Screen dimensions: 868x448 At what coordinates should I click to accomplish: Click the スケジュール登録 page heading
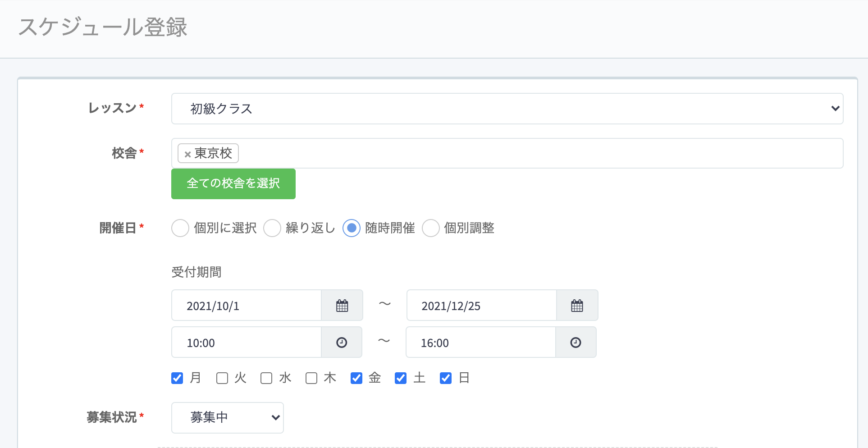click(103, 27)
